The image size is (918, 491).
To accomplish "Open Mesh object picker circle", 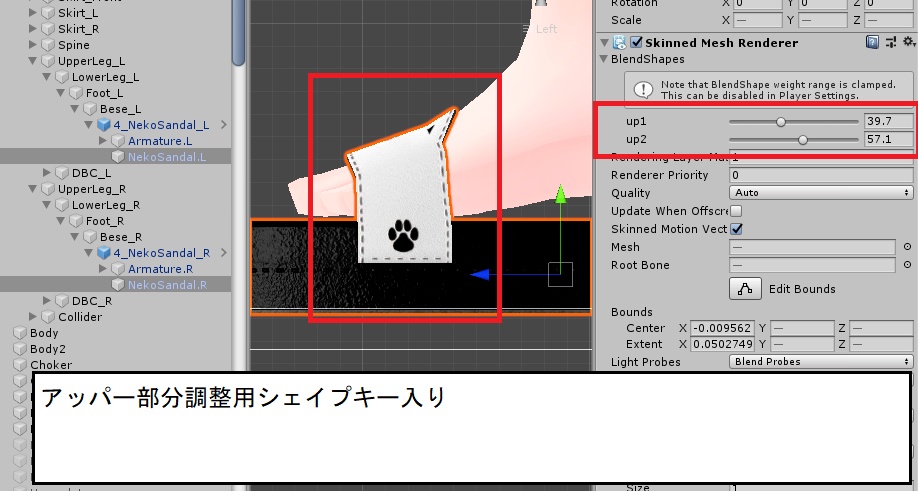I will pyautogui.click(x=907, y=247).
